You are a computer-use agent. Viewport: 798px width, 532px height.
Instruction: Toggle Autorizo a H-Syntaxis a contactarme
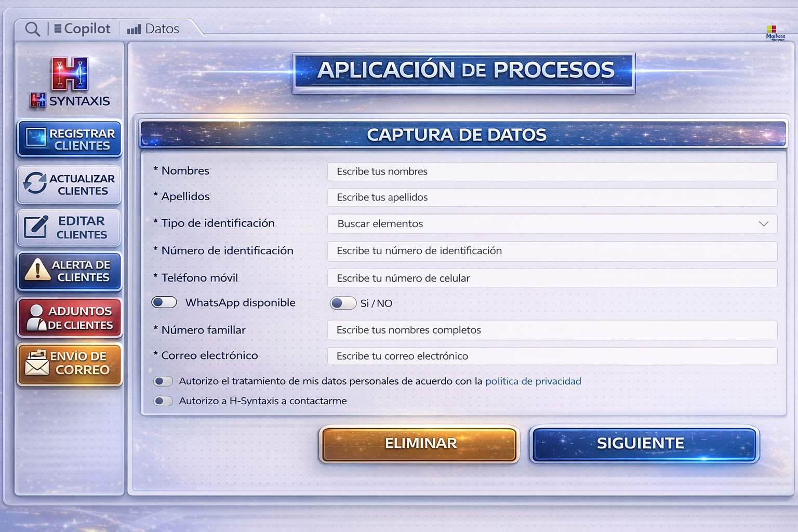point(163,401)
